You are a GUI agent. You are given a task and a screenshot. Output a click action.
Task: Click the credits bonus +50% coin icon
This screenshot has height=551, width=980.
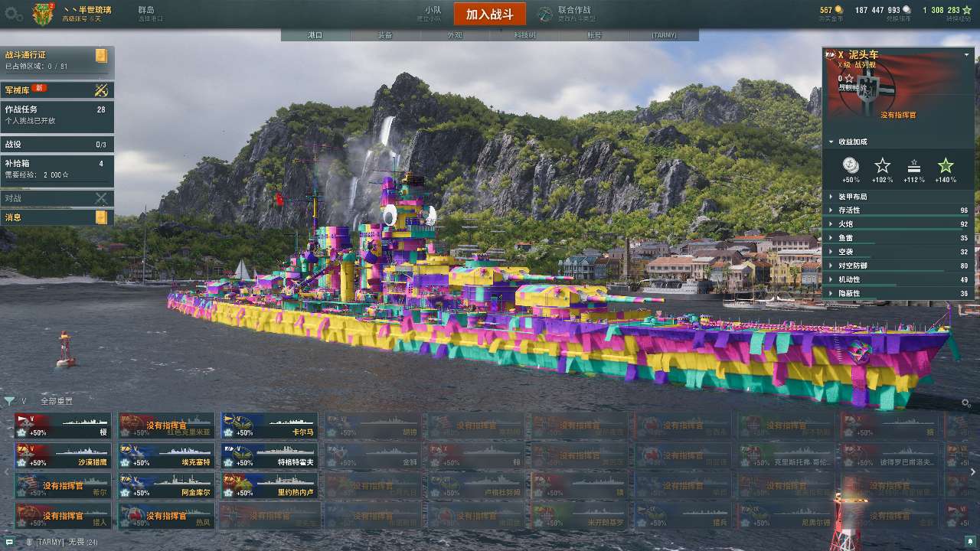pos(851,165)
